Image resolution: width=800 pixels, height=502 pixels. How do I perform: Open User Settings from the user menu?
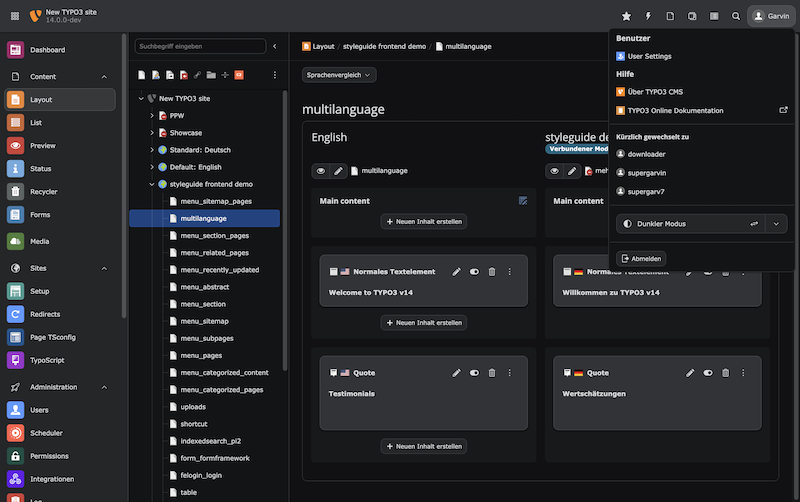(649, 56)
